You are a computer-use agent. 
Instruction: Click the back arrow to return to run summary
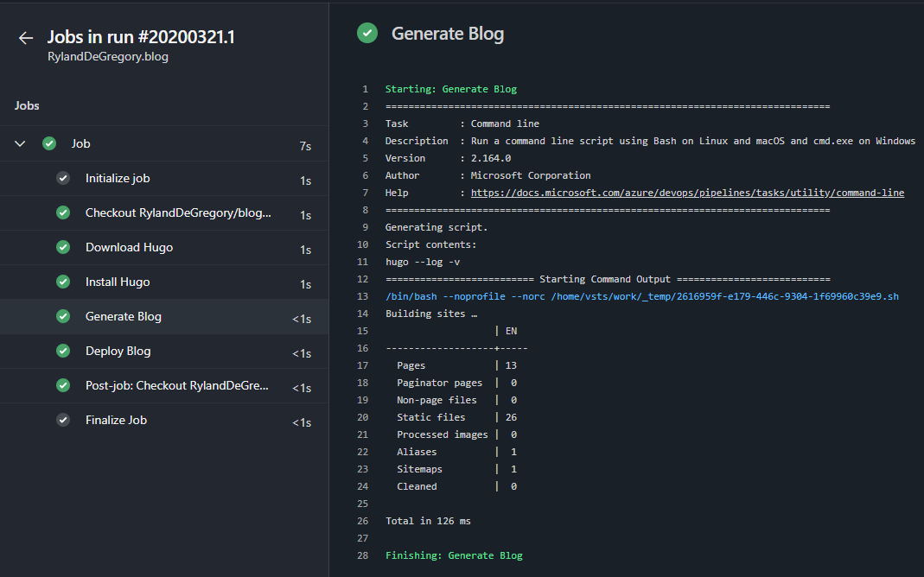coord(25,38)
